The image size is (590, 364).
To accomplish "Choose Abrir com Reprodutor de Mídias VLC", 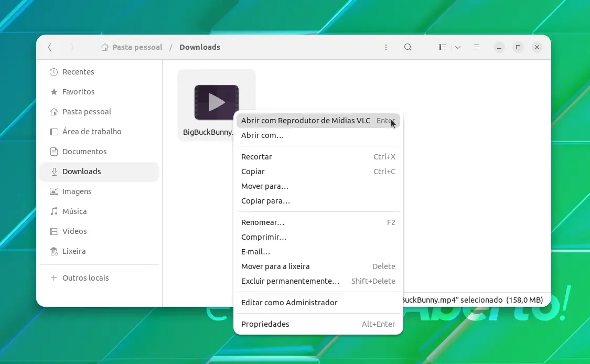I will pos(318,121).
